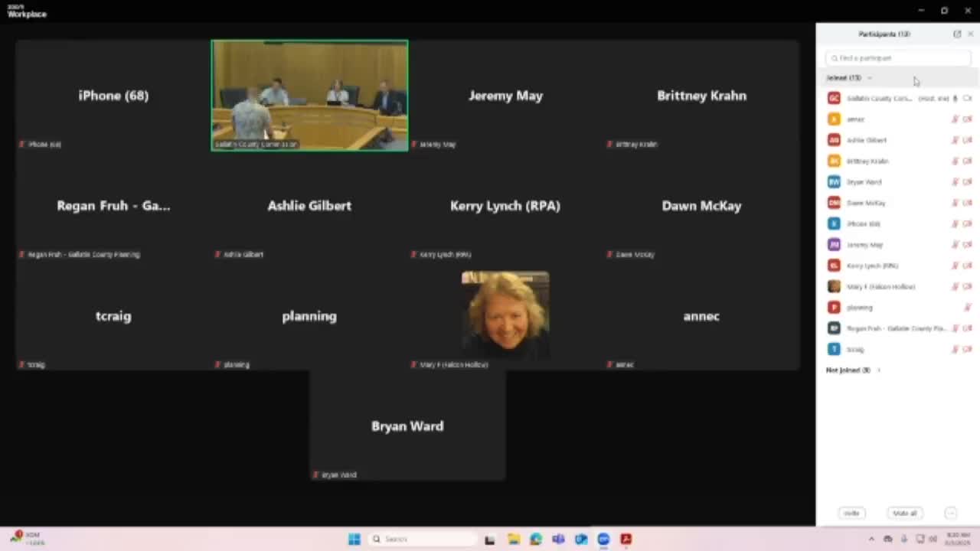The height and width of the screenshot is (551, 980).
Task: Open Zoom from the Windows taskbar
Action: 603,540
